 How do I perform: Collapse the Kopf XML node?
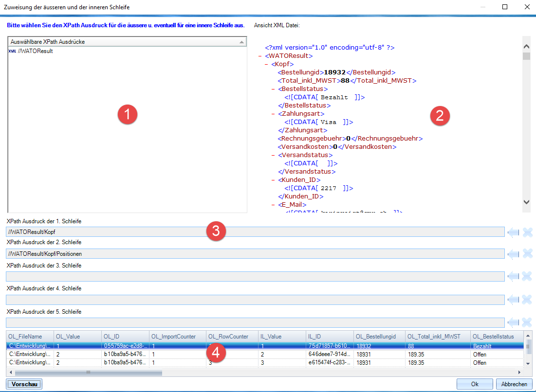(x=266, y=64)
